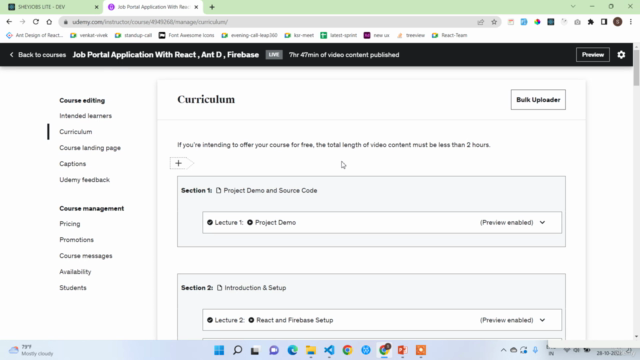Open the course settings gear icon
The width and height of the screenshot is (640, 360).
pos(621,55)
